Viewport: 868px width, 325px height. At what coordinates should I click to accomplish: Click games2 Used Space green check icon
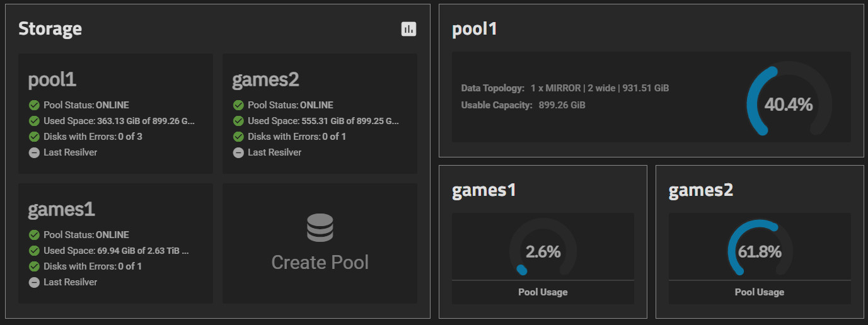click(x=238, y=121)
